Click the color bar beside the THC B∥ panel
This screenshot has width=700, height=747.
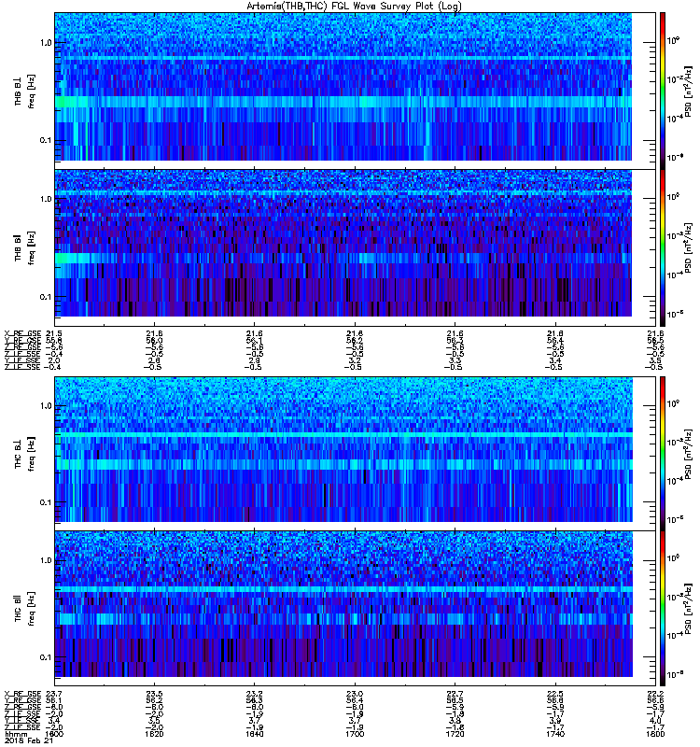(663, 609)
